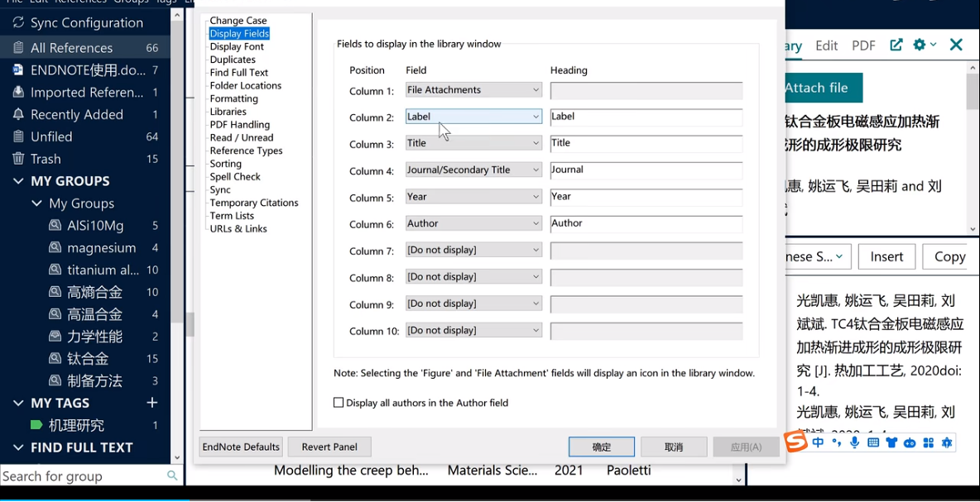
Task: Open the ENDNOTE使用.do... document group
Action: tap(85, 70)
